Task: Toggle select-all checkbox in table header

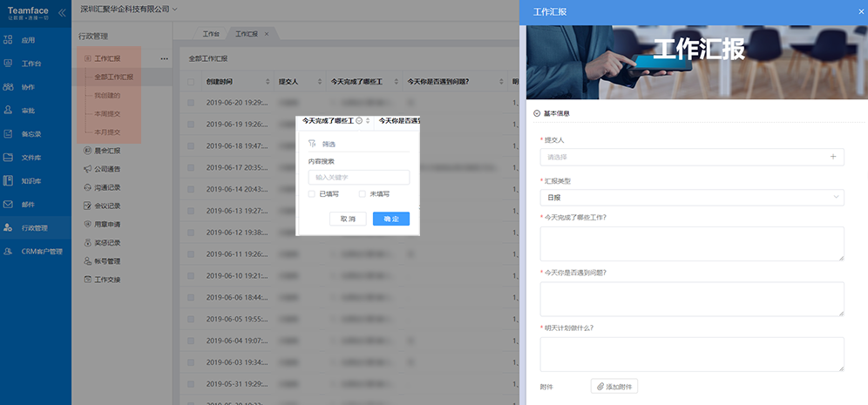Action: pyautogui.click(x=191, y=82)
